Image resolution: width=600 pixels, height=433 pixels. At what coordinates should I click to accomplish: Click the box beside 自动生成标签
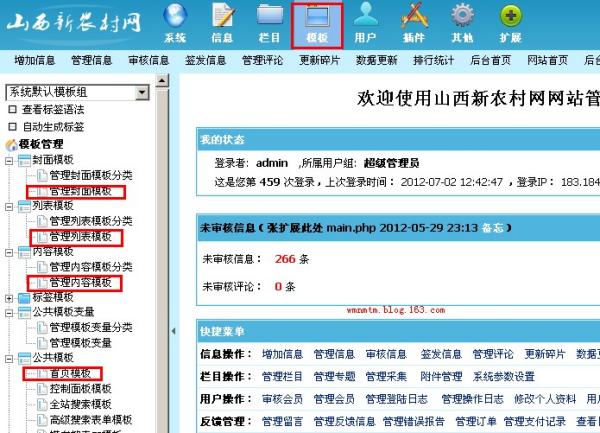click(12, 127)
